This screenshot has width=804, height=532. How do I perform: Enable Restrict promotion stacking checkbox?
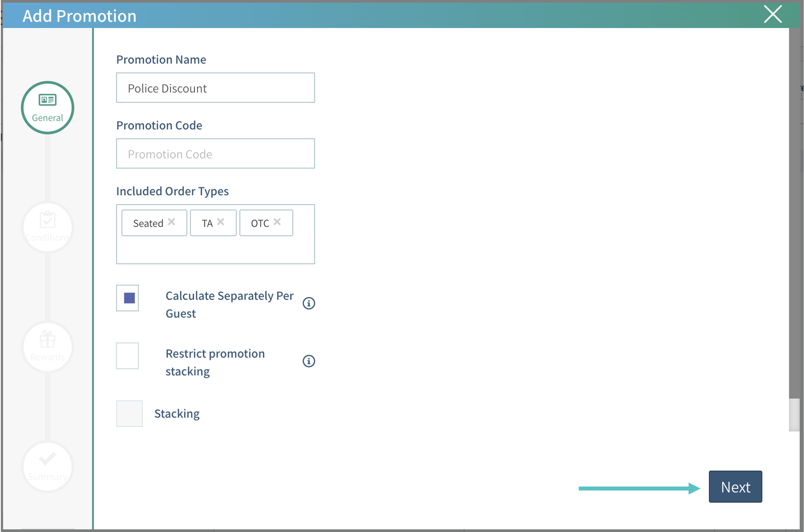128,356
